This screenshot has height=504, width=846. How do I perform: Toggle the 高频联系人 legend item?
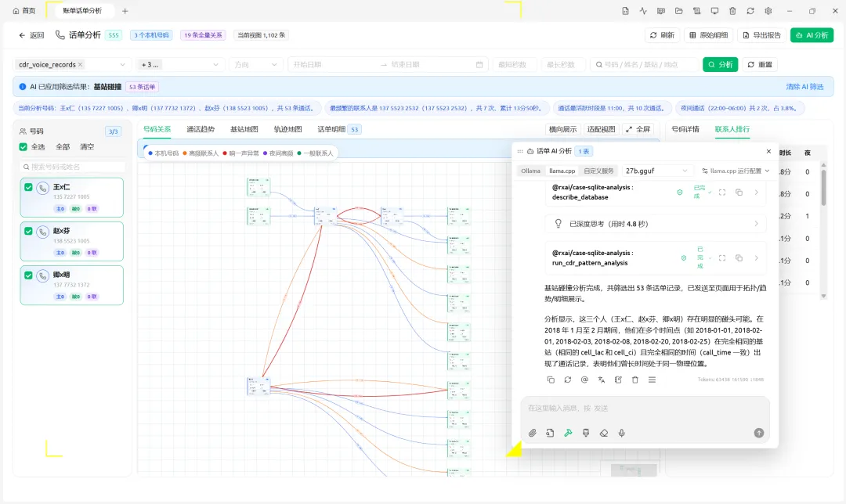tap(201, 153)
